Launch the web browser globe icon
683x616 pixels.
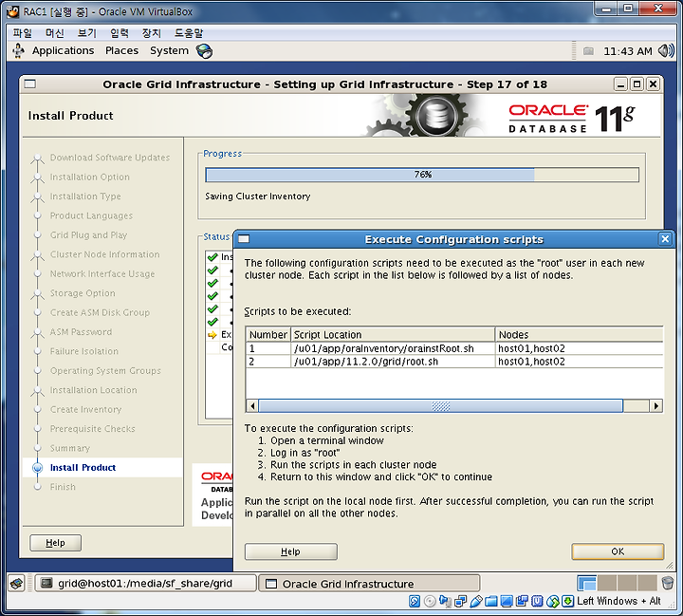tap(204, 51)
